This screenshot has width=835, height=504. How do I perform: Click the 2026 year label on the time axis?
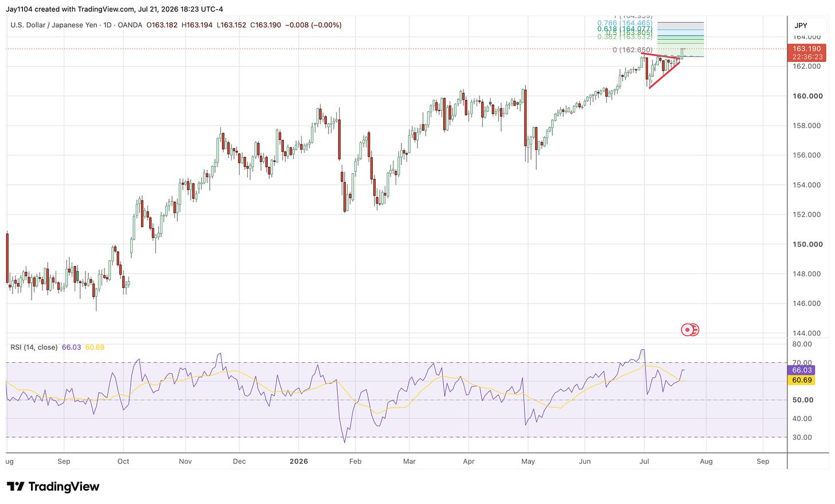(x=299, y=462)
